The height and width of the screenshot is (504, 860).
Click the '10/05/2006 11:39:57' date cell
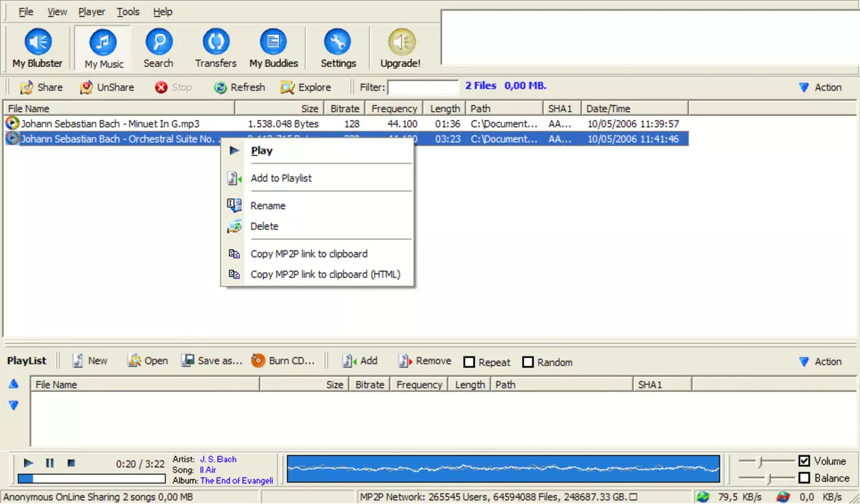(x=633, y=123)
